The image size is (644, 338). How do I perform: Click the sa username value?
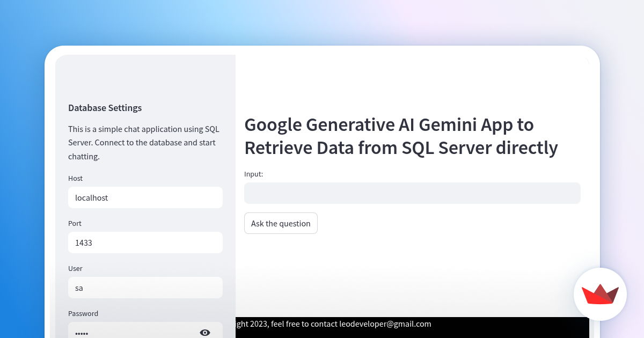[x=79, y=288]
